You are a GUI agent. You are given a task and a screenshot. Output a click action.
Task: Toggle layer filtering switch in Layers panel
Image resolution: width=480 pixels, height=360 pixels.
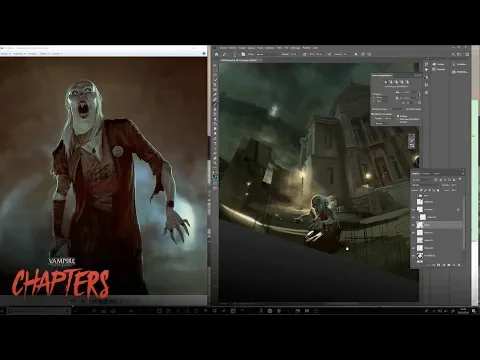460,179
